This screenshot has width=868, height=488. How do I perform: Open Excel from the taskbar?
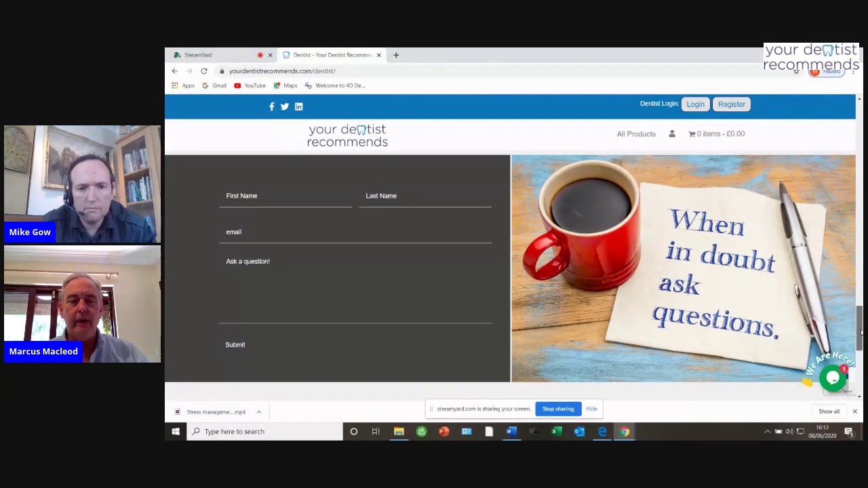tap(557, 431)
